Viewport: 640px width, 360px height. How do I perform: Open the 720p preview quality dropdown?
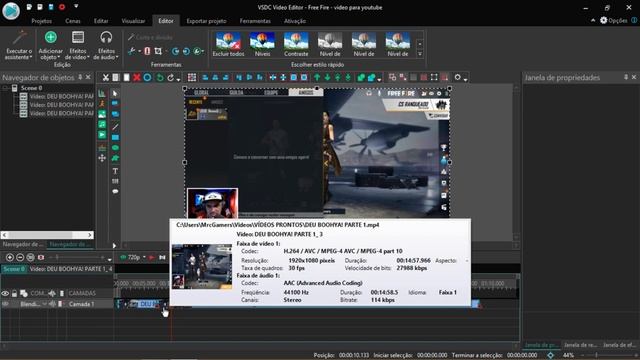click(144, 258)
